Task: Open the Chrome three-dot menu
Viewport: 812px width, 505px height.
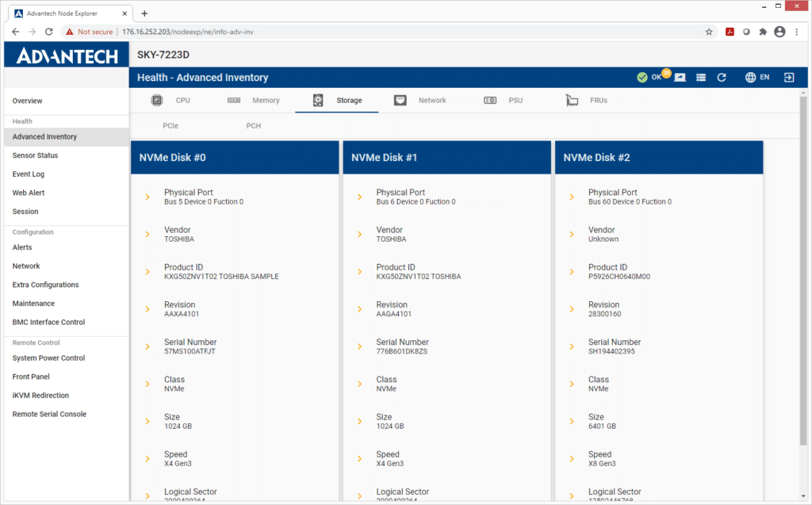Action: pos(796,32)
